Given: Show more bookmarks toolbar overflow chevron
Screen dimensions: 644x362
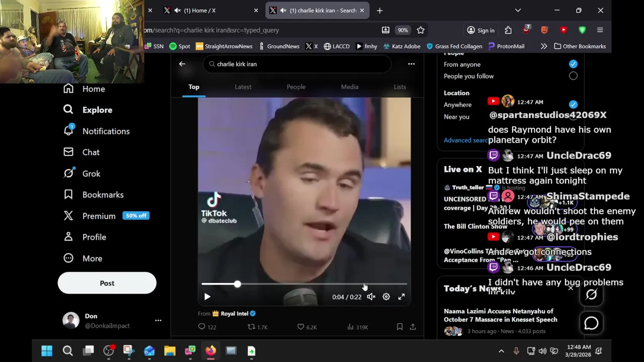Looking at the screenshot, I should click(x=544, y=46).
